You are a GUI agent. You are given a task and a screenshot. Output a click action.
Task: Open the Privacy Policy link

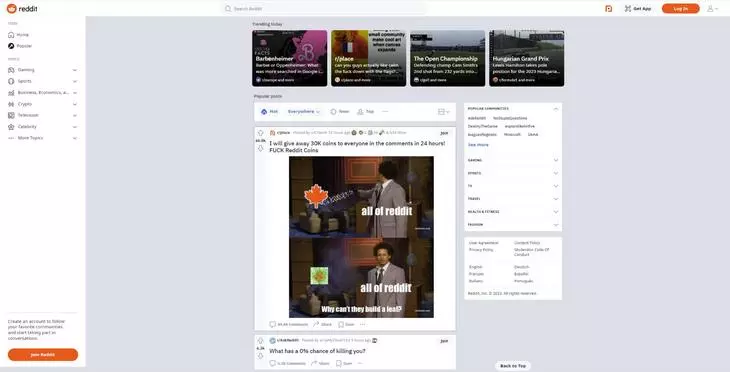click(x=481, y=250)
